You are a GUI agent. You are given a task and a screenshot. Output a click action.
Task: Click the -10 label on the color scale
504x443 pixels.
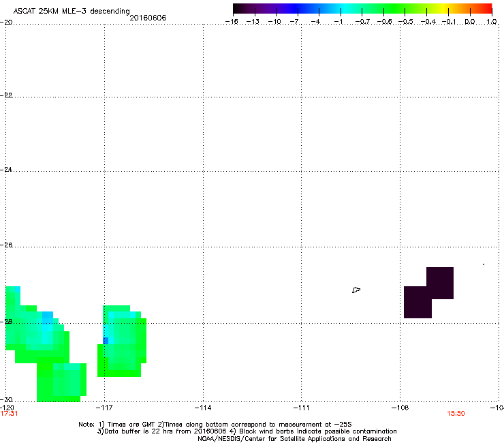274,22
